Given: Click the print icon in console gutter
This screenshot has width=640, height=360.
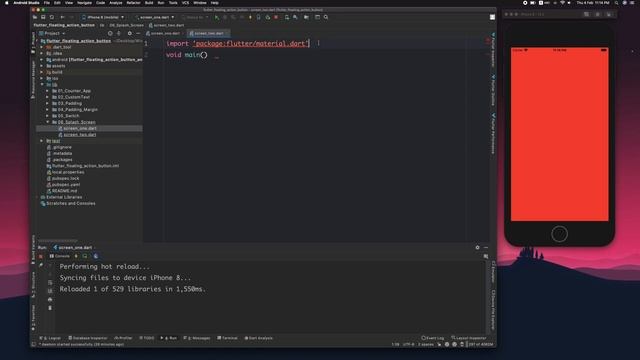Looking at the screenshot, I should coord(50,300).
